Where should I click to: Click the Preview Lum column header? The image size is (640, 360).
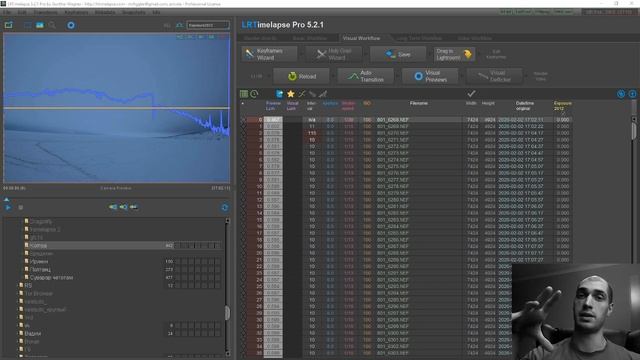(273, 106)
